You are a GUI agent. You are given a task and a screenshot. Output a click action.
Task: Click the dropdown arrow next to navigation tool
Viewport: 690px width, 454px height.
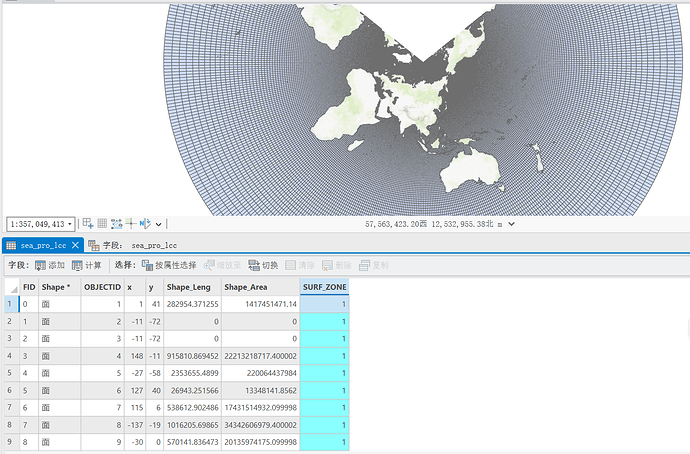click(159, 224)
